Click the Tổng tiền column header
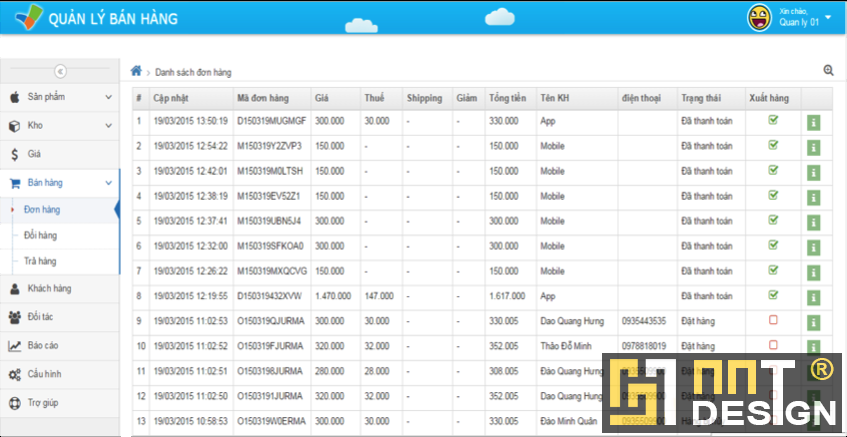Image resolution: width=847 pixels, height=437 pixels. tap(508, 98)
